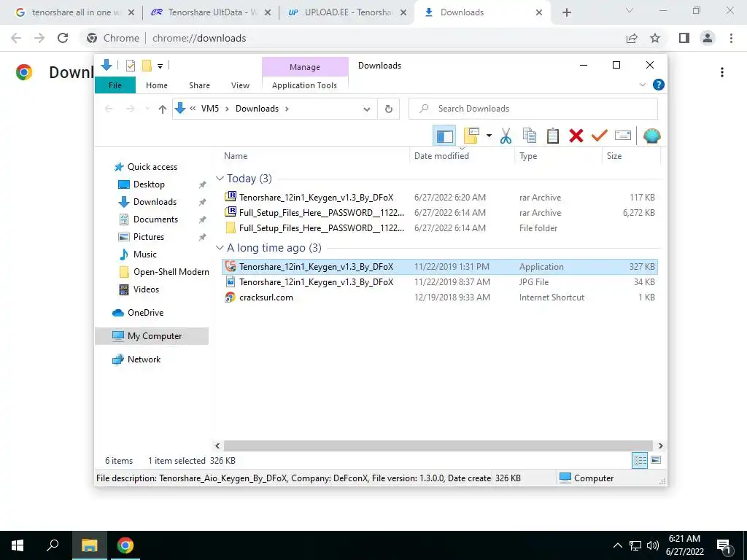Collapse the Today (3) group
747x560 pixels.
tap(220, 179)
